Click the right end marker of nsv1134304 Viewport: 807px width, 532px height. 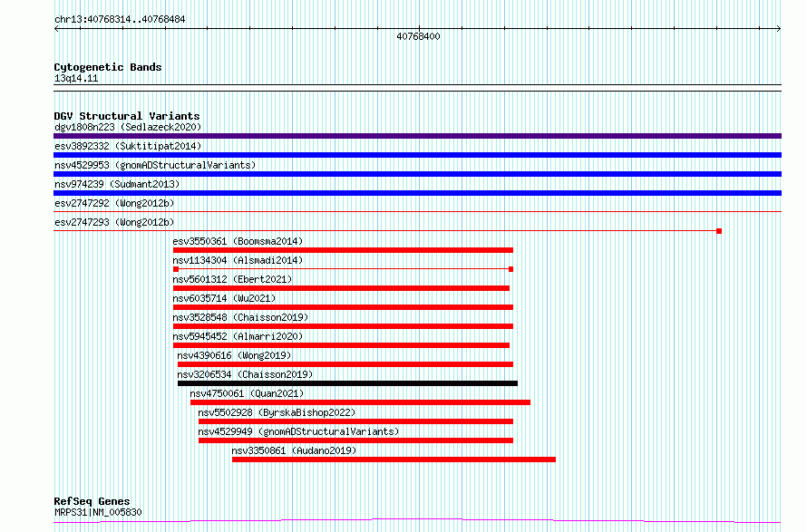point(510,269)
